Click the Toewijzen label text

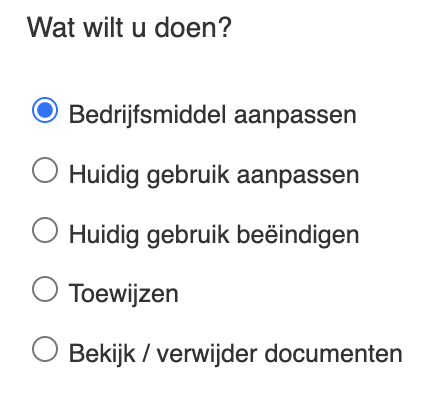click(x=123, y=294)
